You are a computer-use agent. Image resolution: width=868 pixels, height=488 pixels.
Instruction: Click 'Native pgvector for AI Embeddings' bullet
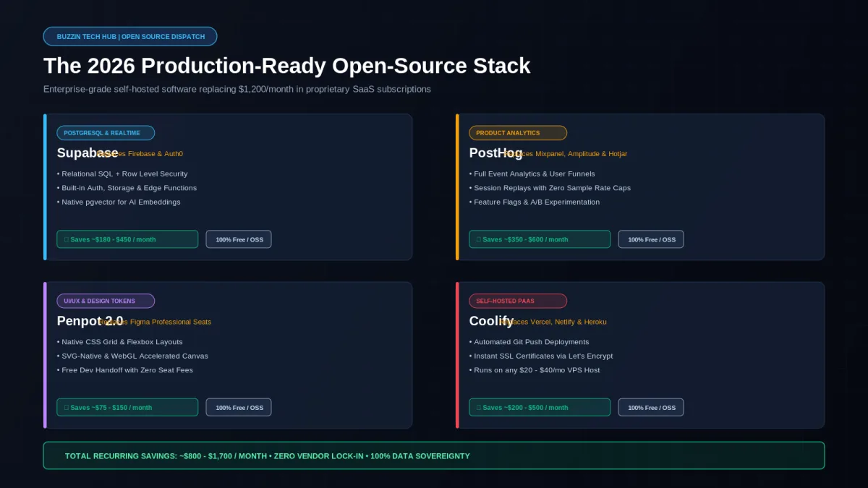(x=119, y=202)
